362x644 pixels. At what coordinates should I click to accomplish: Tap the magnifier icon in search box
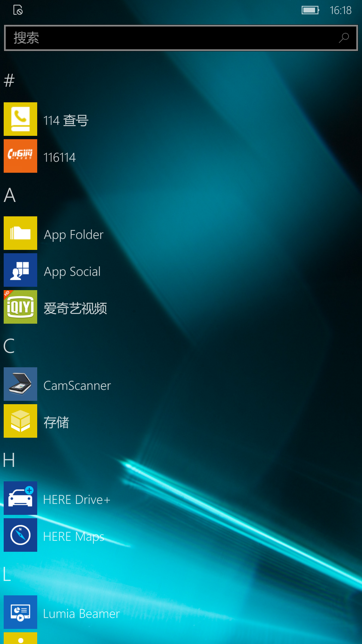pyautogui.click(x=344, y=38)
